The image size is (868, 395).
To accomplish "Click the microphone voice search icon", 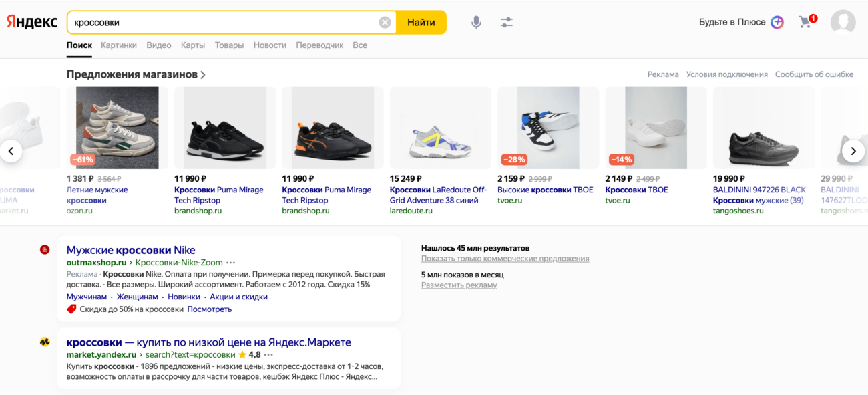I will tap(476, 23).
